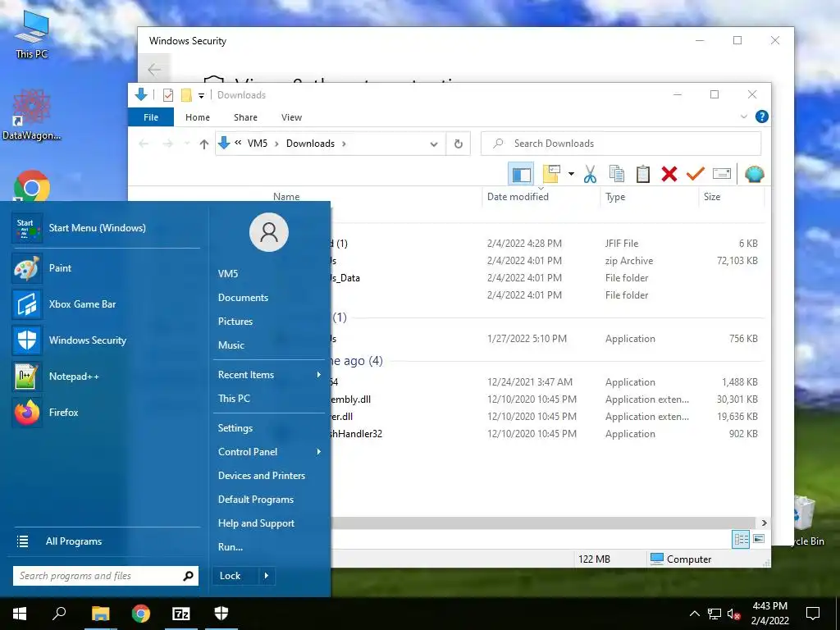
Task: Open the View ribbon tab
Action: (291, 117)
